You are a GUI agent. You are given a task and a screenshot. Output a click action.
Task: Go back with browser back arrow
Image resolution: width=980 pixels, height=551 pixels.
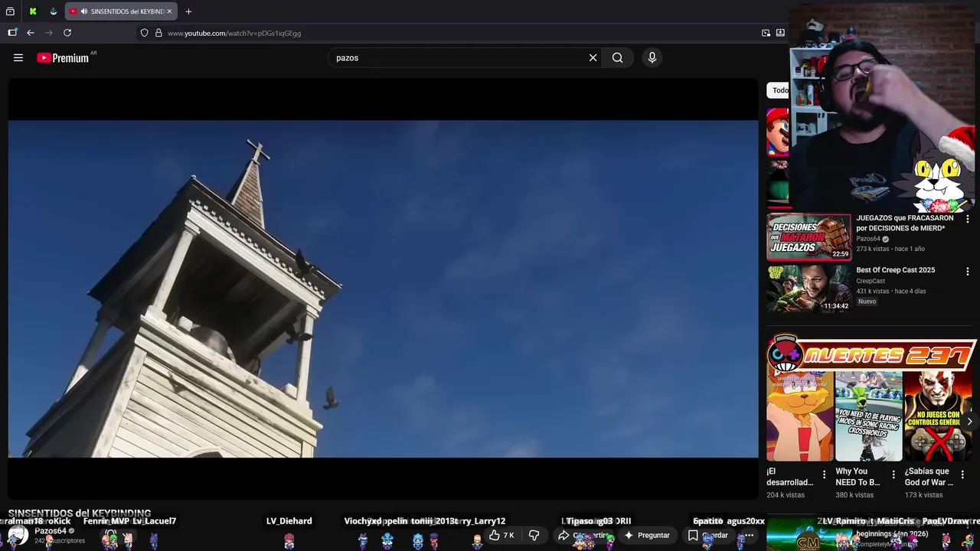31,33
